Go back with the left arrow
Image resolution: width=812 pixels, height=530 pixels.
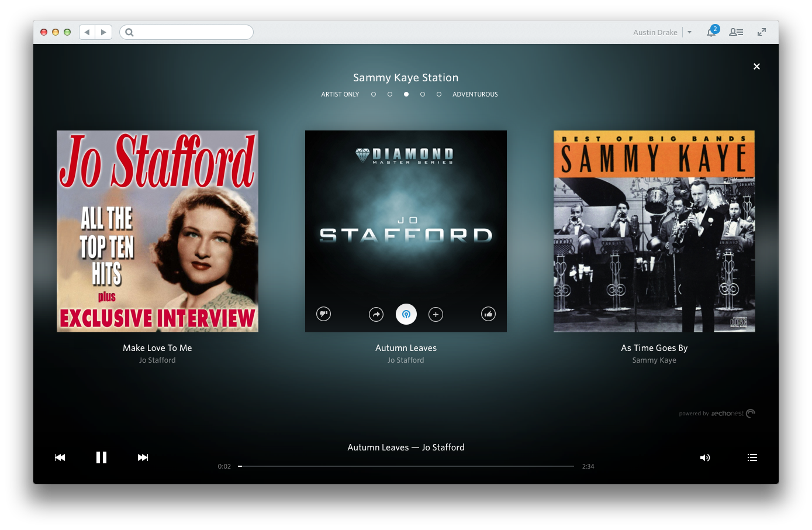[87, 32]
